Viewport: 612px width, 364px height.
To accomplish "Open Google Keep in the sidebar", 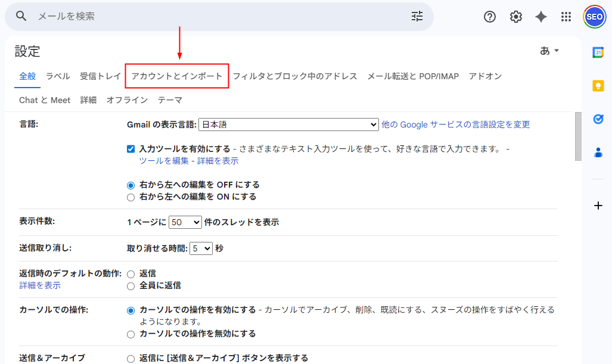I will 598,86.
